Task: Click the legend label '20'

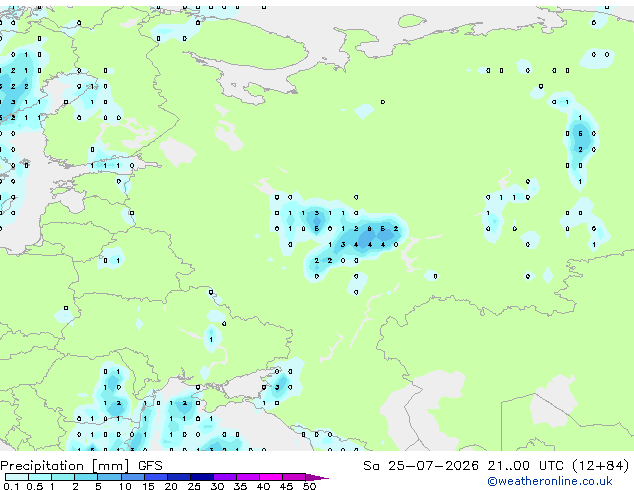Action: point(171,486)
